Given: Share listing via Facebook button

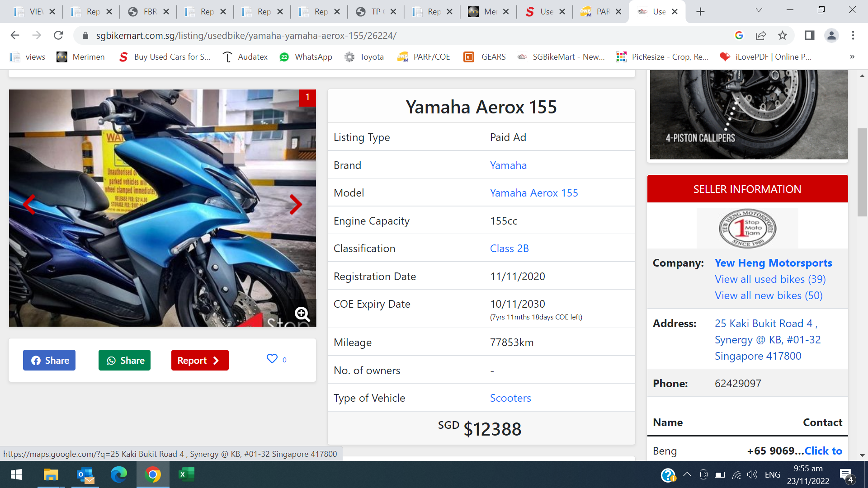Looking at the screenshot, I should [49, 360].
